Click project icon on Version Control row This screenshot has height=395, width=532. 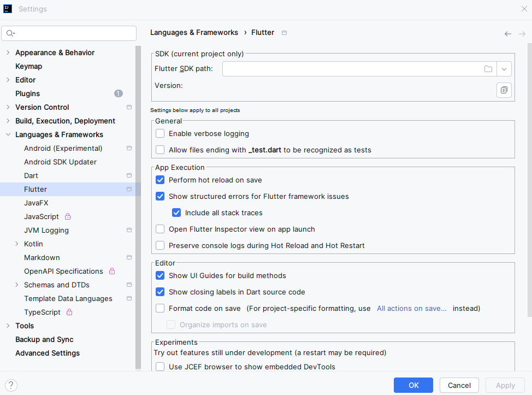(129, 107)
